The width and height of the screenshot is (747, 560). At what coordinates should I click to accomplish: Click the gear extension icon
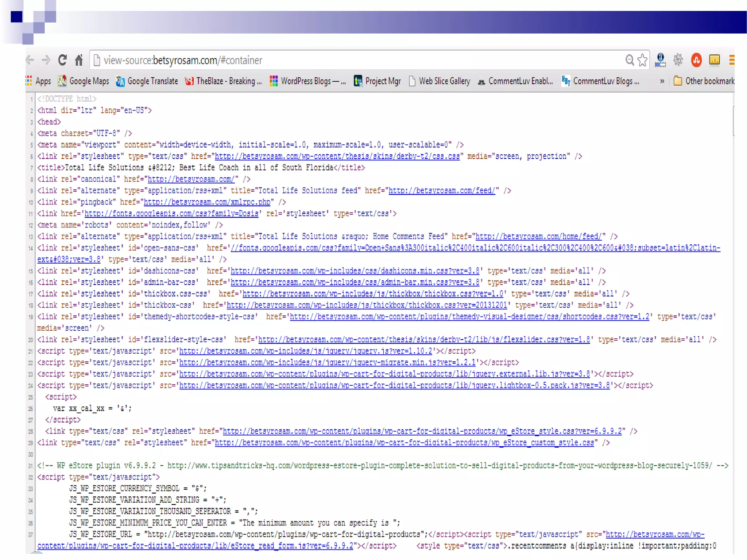click(x=678, y=60)
